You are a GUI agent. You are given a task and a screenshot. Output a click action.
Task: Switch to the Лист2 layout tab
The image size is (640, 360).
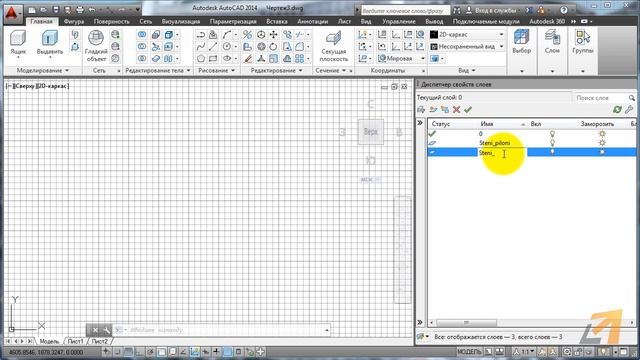click(x=100, y=341)
